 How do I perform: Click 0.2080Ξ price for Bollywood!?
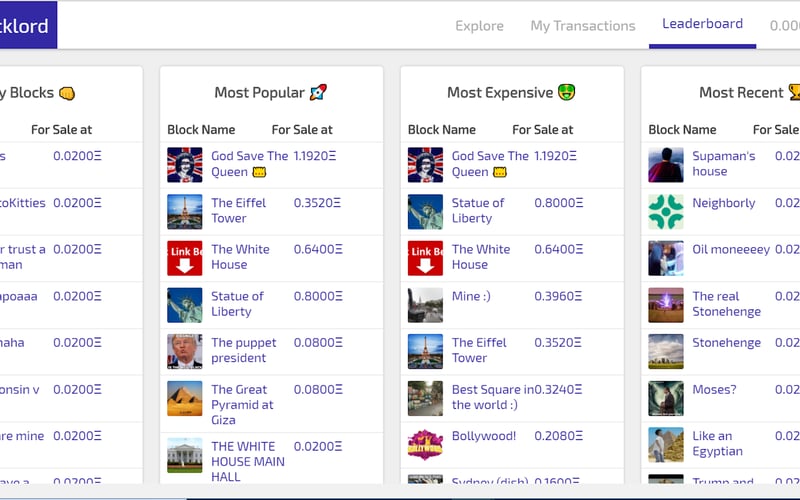559,436
